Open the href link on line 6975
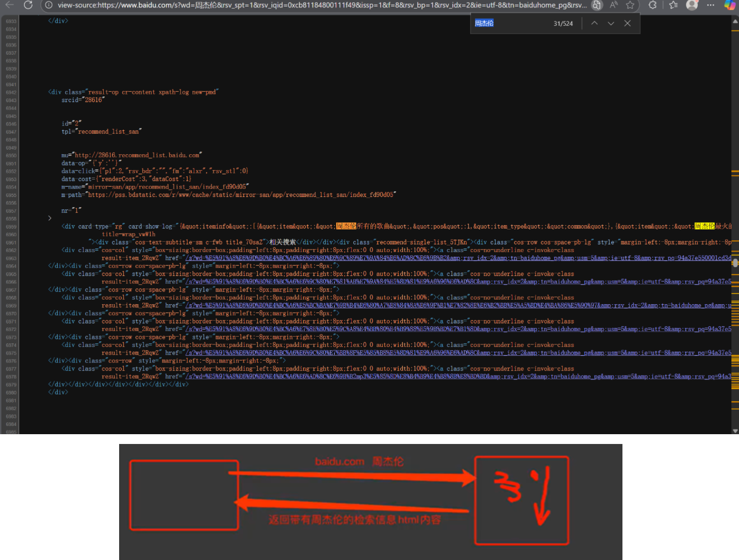 [x=458, y=353]
